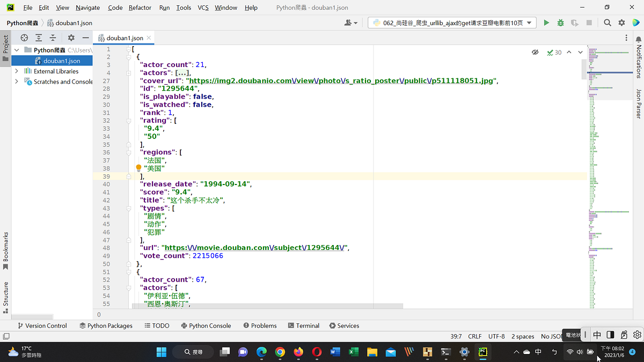Collapse all nodes using the Project toolbar icon
The width and height of the screenshot is (644, 362).
(53, 38)
